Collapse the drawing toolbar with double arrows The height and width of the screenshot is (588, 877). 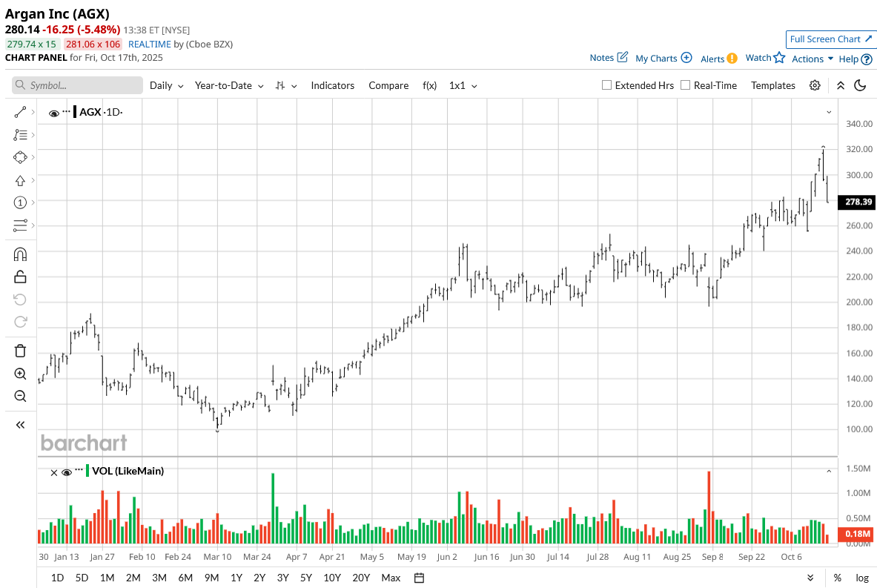(20, 425)
